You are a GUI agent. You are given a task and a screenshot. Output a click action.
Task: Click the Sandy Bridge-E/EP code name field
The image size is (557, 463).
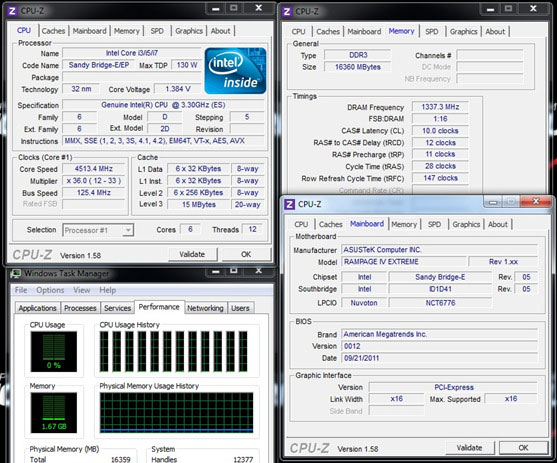99,65
